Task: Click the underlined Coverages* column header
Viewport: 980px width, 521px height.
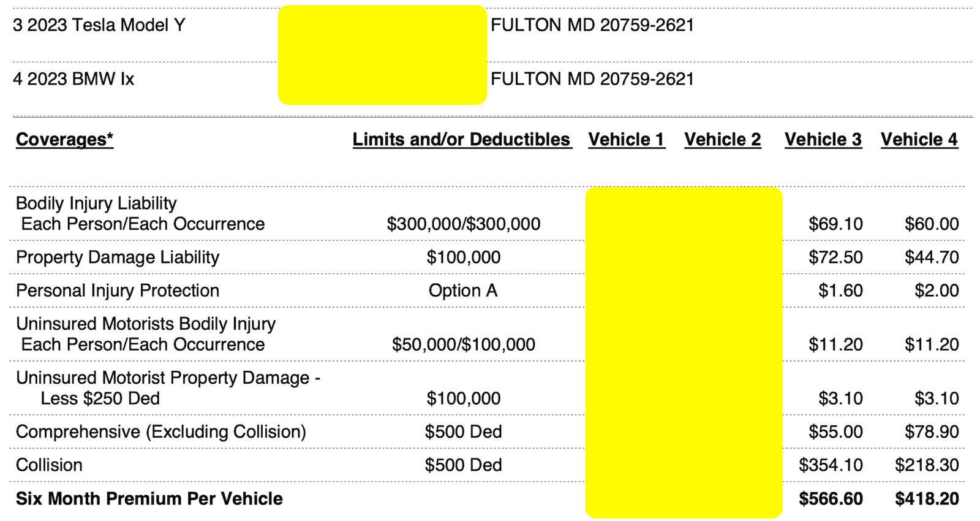Action: pyautogui.click(x=64, y=140)
